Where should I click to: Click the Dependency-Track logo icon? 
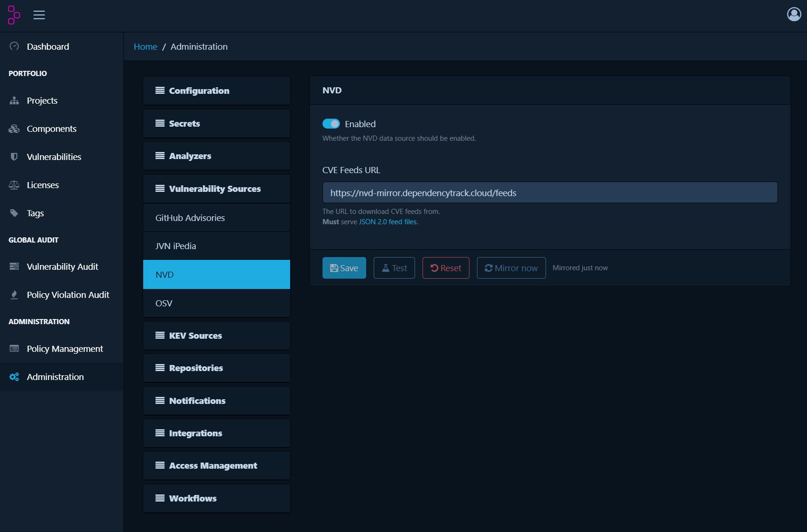point(14,15)
